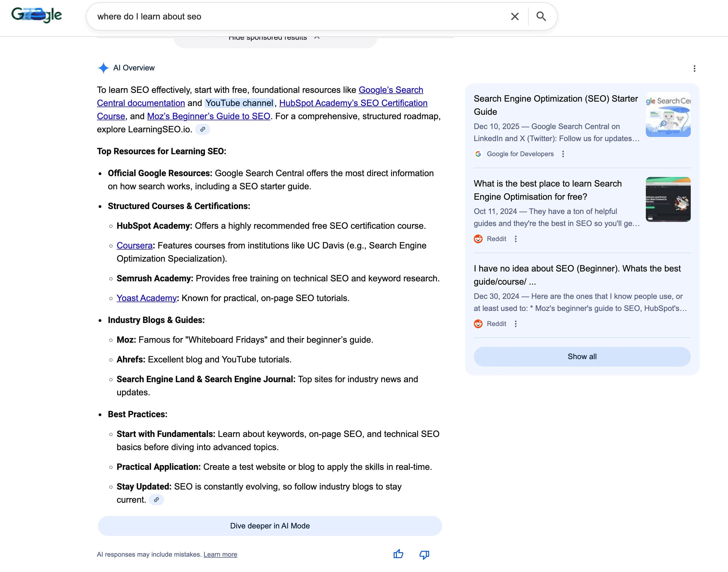The height and width of the screenshot is (572, 728).
Task: Click the link icon after the Stay Updated bullet
Action: tap(156, 500)
